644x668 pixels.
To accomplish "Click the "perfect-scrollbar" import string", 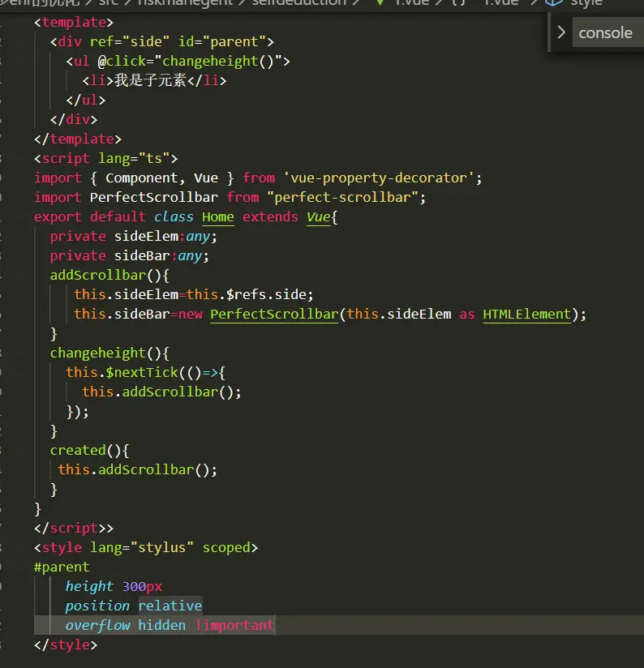I will tap(342, 198).
